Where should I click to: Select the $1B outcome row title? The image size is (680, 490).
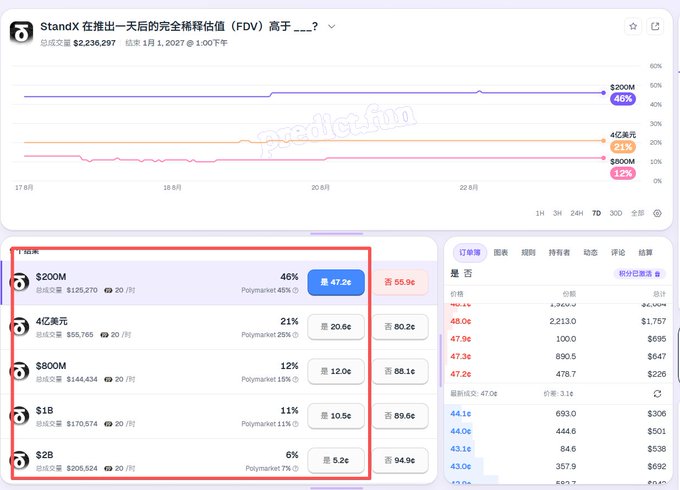click(x=45, y=410)
